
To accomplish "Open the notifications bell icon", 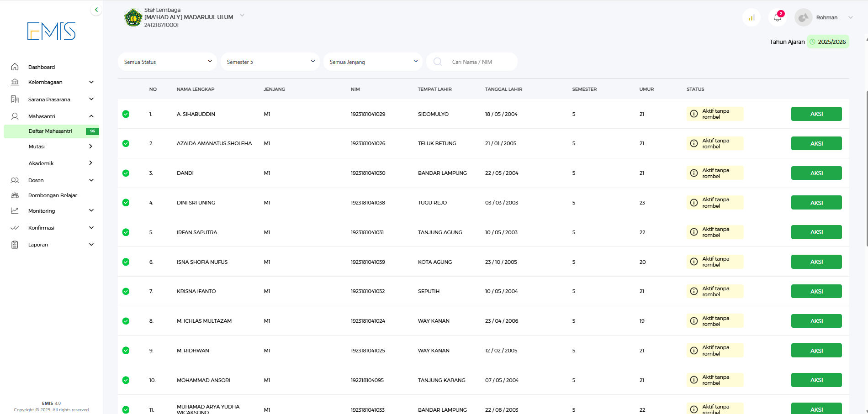I will [777, 18].
